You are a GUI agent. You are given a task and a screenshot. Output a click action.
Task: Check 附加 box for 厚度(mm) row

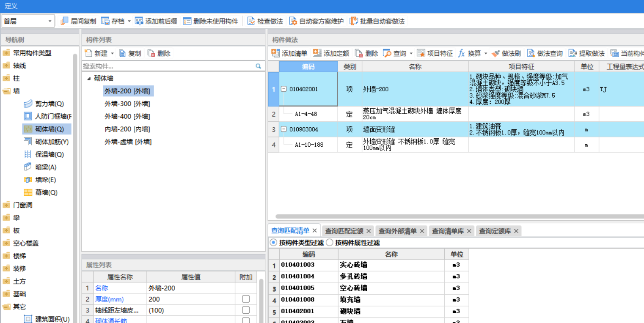coord(246,299)
